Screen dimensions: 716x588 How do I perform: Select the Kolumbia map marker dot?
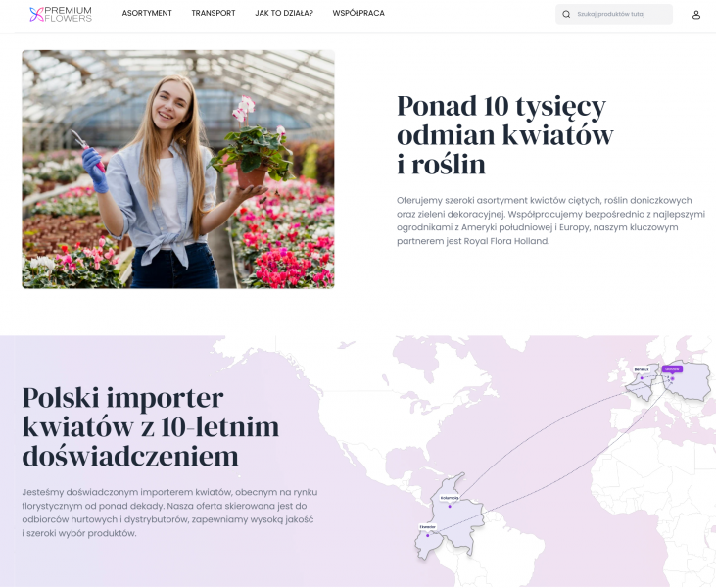click(x=450, y=507)
